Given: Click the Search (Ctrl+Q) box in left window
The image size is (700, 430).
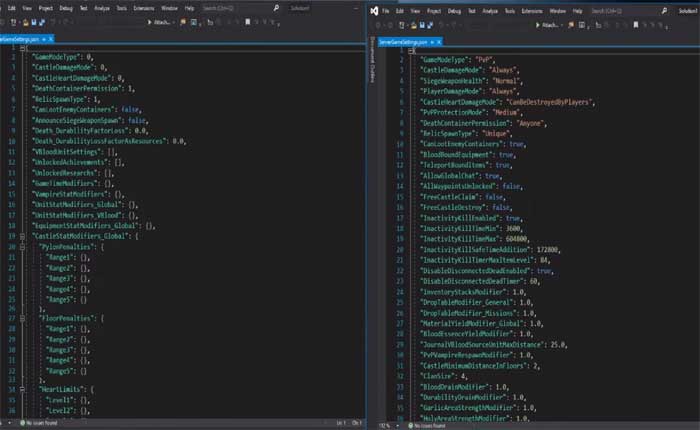Looking at the screenshot, I should click(219, 9).
